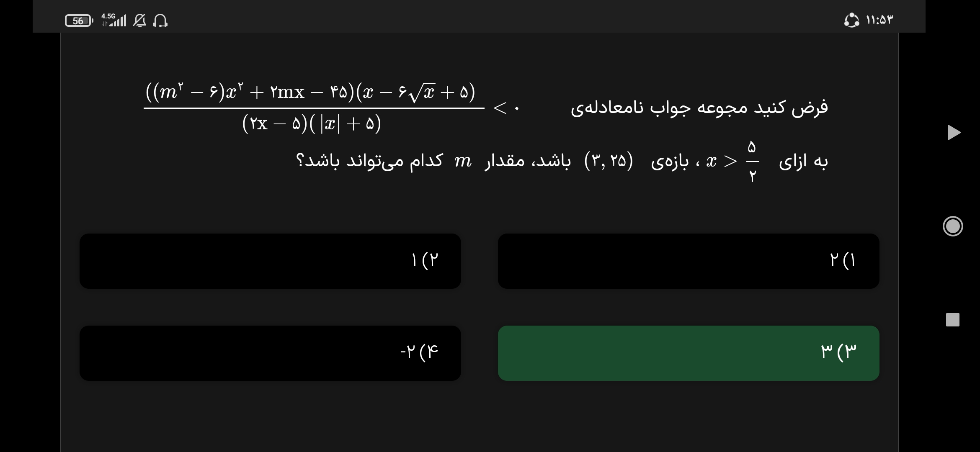The width and height of the screenshot is (980, 452).
Task: Tap the 4.5G signal strength icon
Action: click(x=114, y=20)
